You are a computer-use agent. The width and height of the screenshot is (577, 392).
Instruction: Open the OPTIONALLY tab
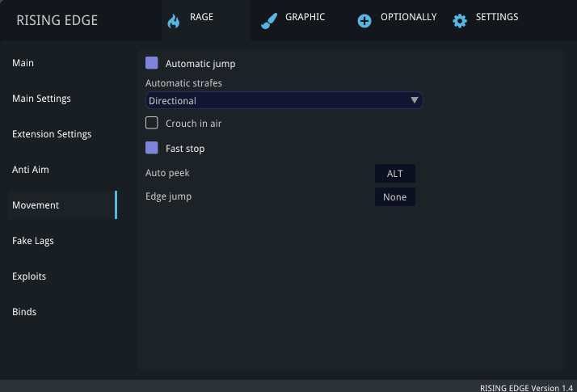[x=397, y=20]
